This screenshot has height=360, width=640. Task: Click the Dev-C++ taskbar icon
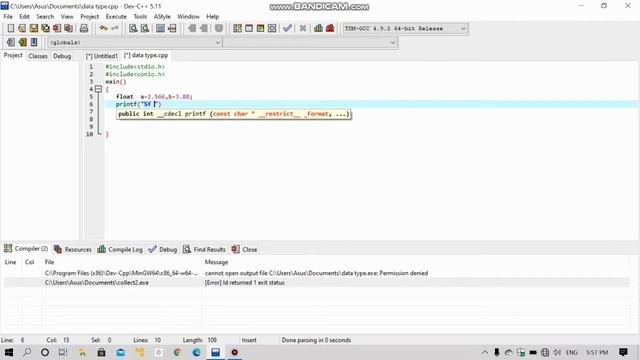pos(216,352)
